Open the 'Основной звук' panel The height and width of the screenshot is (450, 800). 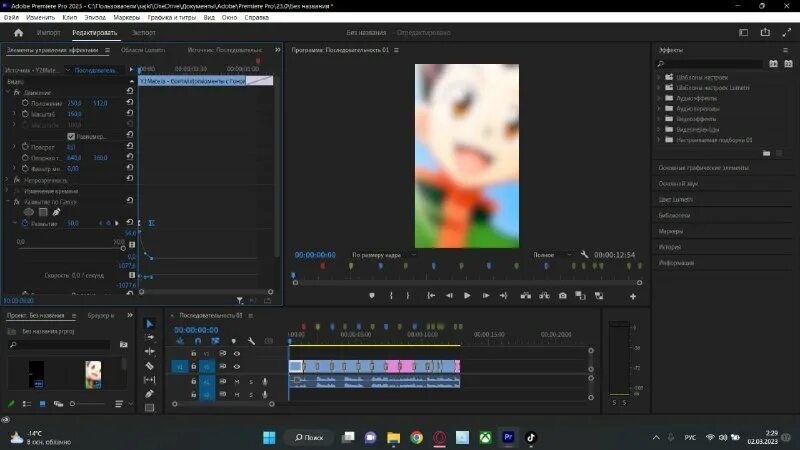678,183
